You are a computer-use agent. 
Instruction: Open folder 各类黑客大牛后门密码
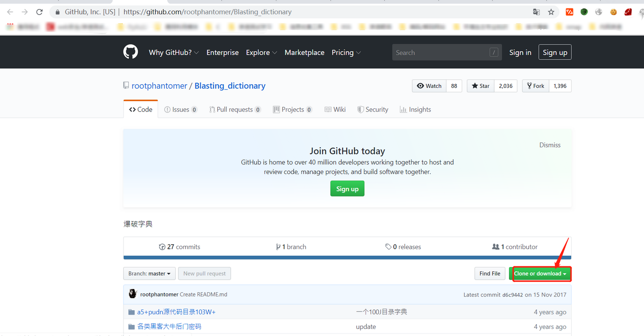169,327
